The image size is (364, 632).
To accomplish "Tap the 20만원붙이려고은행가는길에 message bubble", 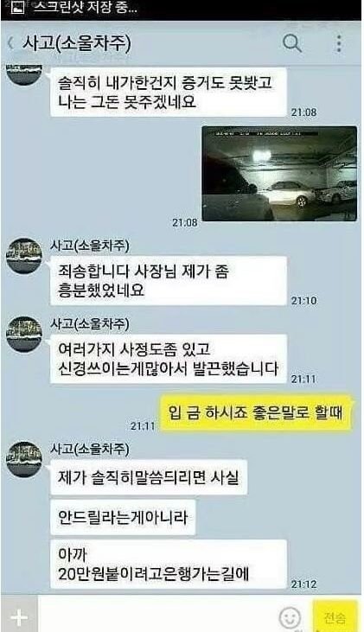I will 168,564.
